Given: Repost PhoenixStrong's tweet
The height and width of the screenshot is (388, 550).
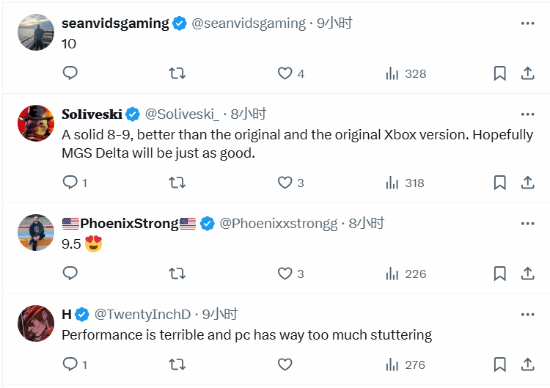Looking at the screenshot, I should pos(177,274).
